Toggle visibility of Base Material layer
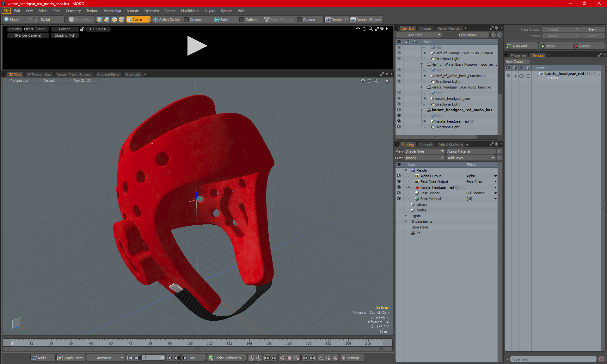The width and height of the screenshot is (607, 364). (x=398, y=198)
